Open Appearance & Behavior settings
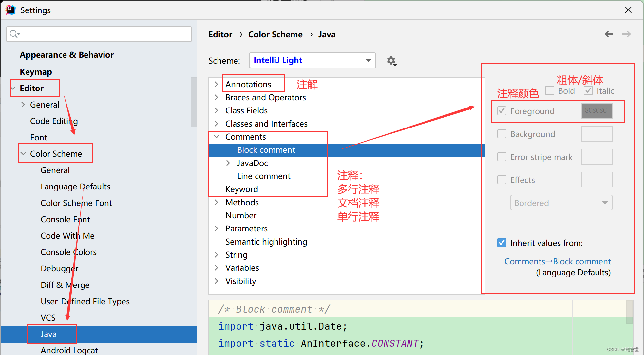Screen dimensions: 644x355 tap(66, 55)
